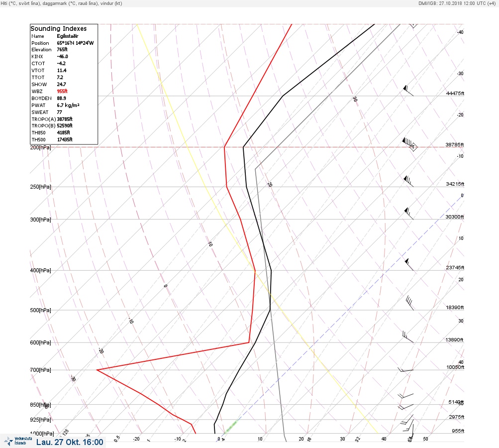Viewport: 499px width, 448px height.
Task: Click the TROPO(B) value '52590ft'
Action: pos(65,125)
